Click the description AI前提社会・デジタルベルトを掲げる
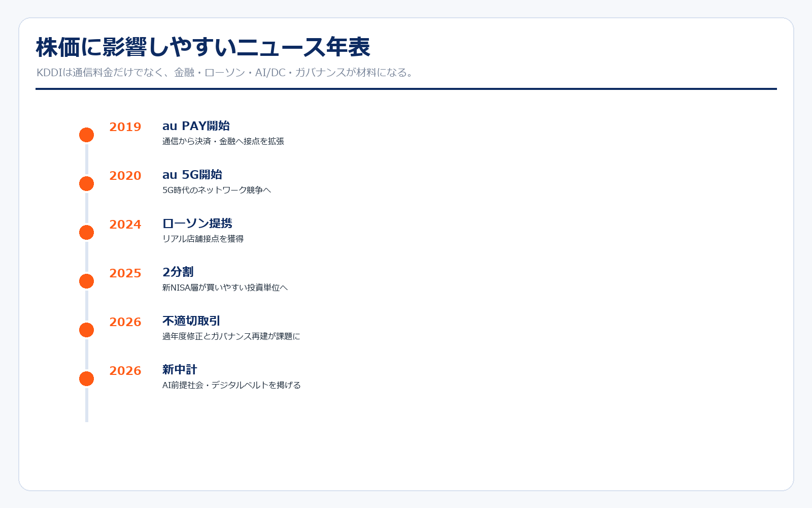The width and height of the screenshot is (812, 508). click(231, 385)
